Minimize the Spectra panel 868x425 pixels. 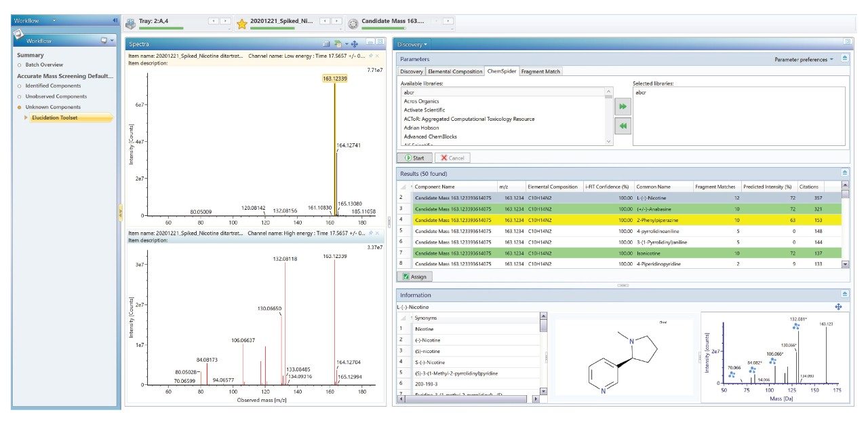point(370,43)
